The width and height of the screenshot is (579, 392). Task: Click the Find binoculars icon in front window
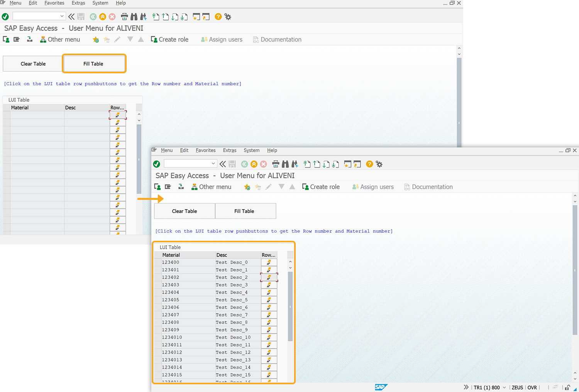click(x=285, y=164)
